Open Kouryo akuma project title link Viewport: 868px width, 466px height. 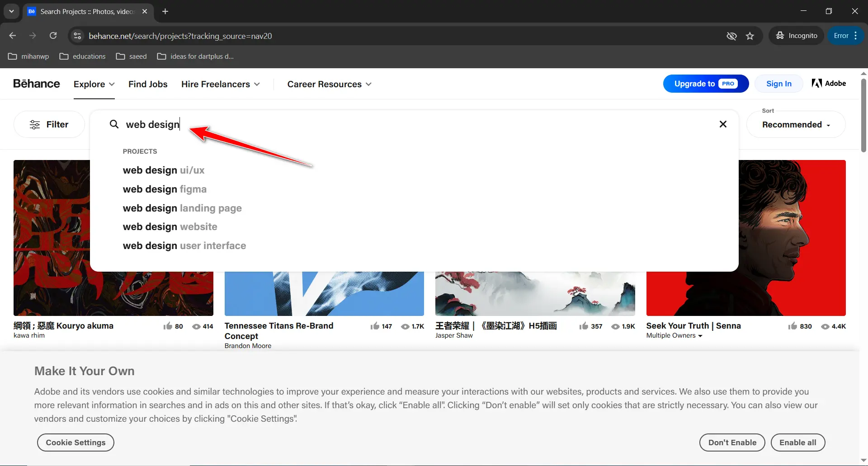click(x=63, y=326)
